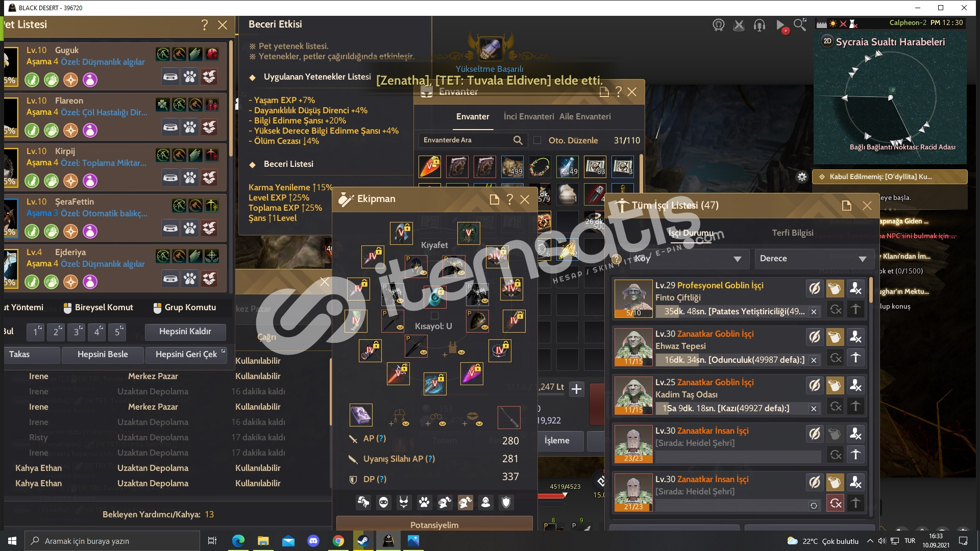The height and width of the screenshot is (551, 980).
Task: Click TET red dagger slot in Ekipman
Action: (398, 374)
